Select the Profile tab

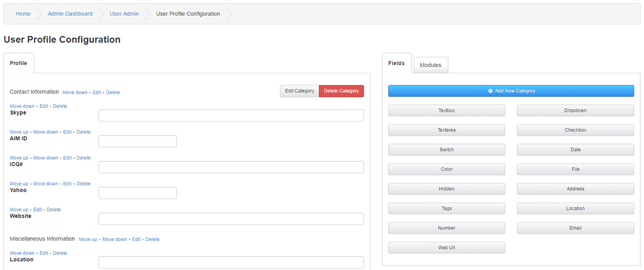point(19,63)
